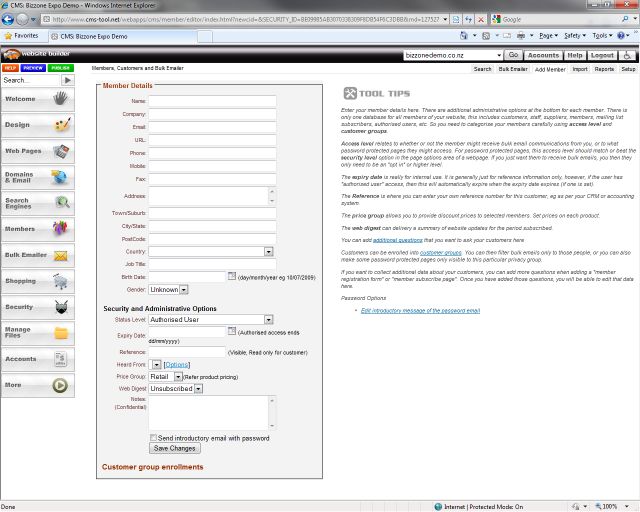Go to Domains & Email section
This screenshot has height=512, width=640.
[x=37, y=177]
